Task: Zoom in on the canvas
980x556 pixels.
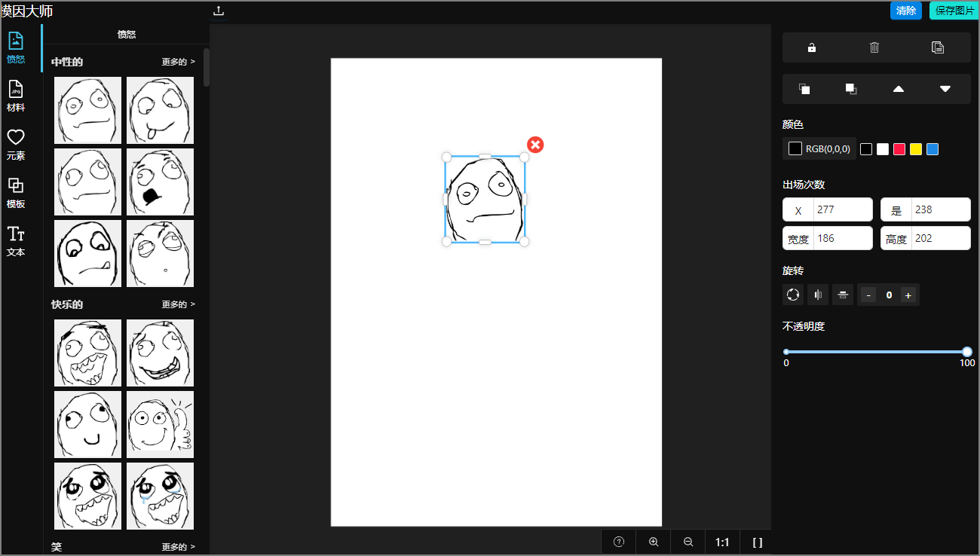Action: (x=654, y=542)
